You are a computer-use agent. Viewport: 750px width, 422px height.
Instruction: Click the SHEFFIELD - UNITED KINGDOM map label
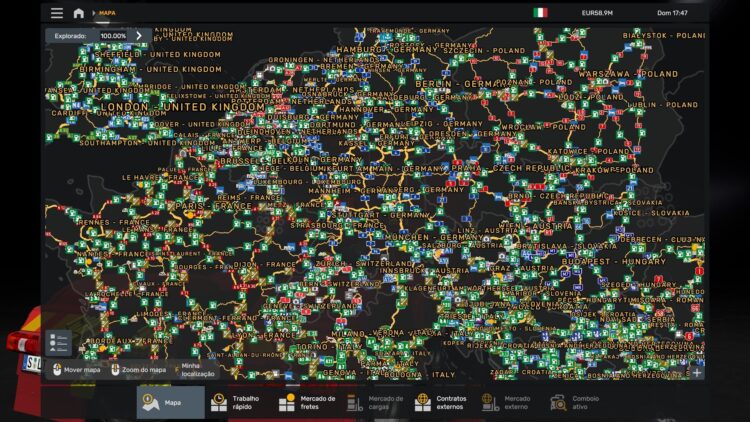click(x=157, y=55)
